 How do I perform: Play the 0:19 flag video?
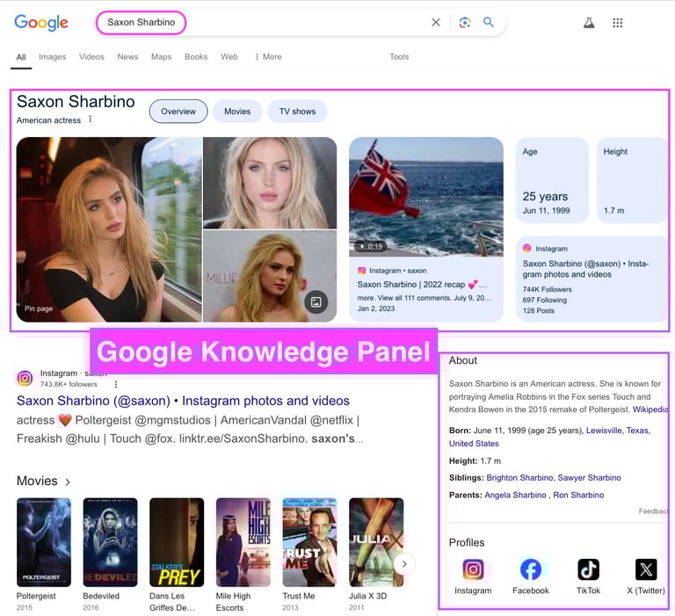pyautogui.click(x=426, y=197)
